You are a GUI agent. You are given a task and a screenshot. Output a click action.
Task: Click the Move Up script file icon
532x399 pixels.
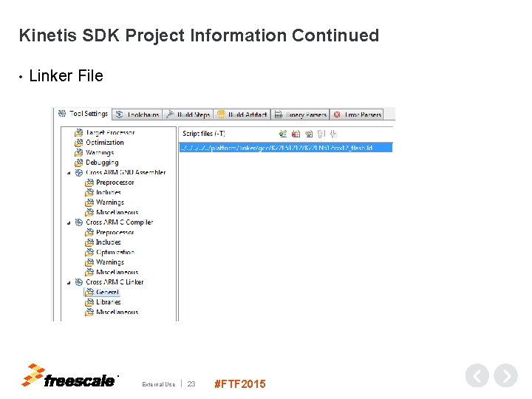click(321, 134)
